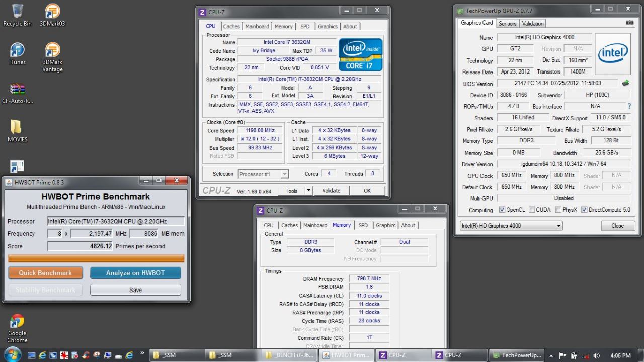Open the Sensors tab in GPU-Z
This screenshot has height=362, width=644.
tap(507, 23)
